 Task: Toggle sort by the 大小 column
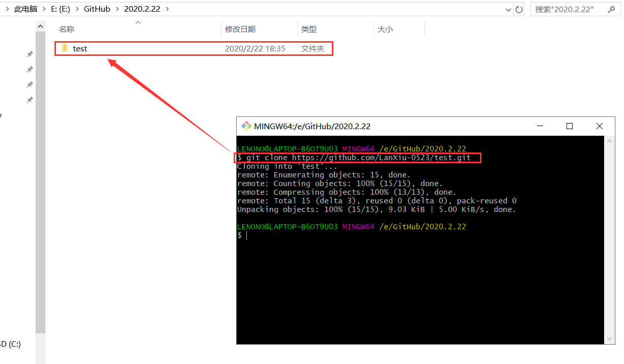point(385,29)
